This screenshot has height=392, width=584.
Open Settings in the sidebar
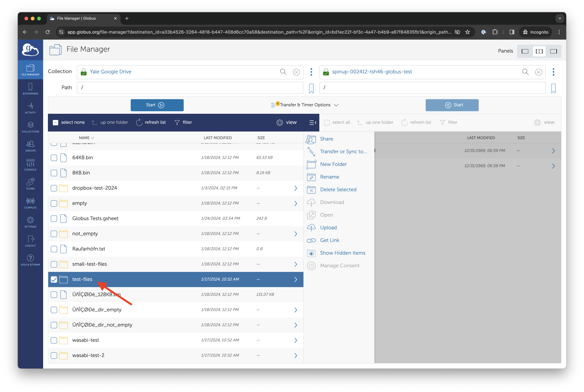point(30,222)
